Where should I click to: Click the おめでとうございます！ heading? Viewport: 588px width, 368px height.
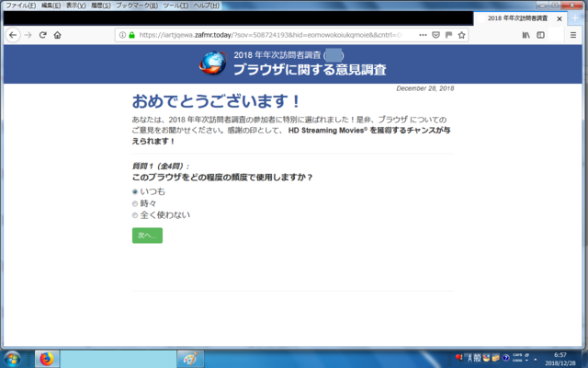point(217,101)
